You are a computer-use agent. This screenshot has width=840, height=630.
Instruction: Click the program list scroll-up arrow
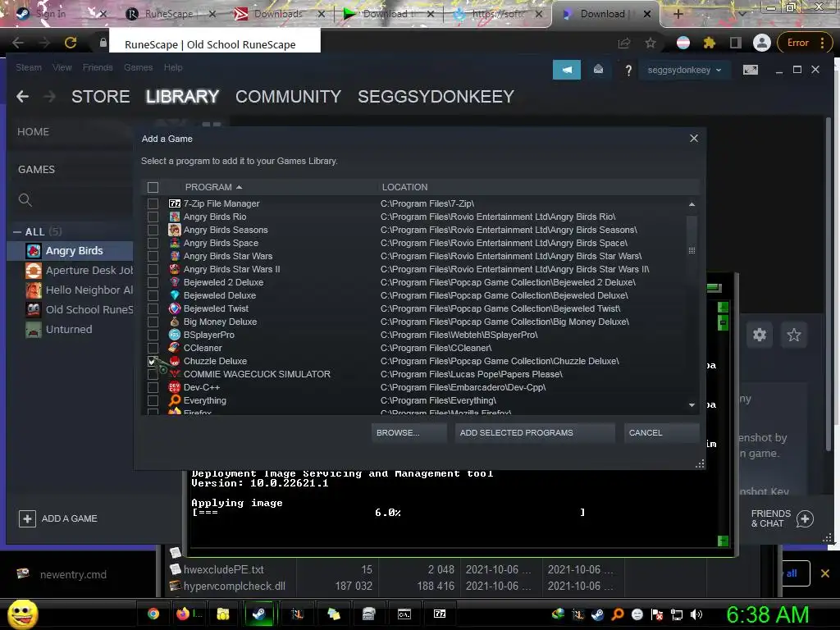pos(692,204)
